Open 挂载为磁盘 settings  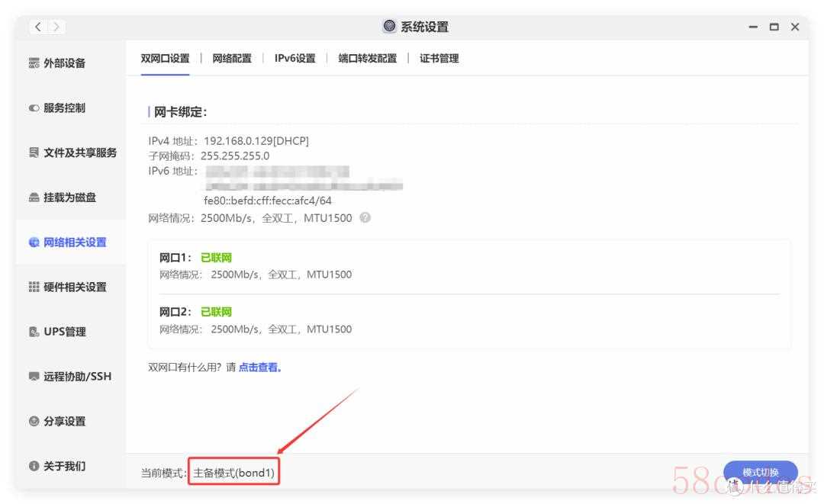pyautogui.click(x=69, y=197)
